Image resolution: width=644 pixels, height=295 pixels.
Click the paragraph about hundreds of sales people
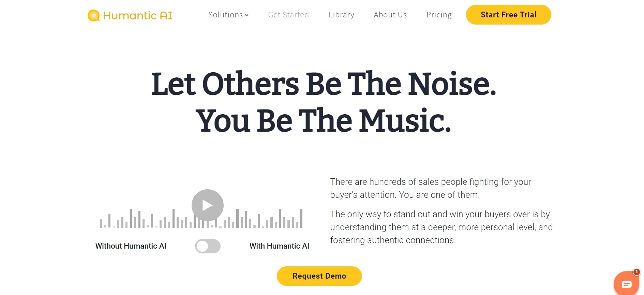coord(430,188)
